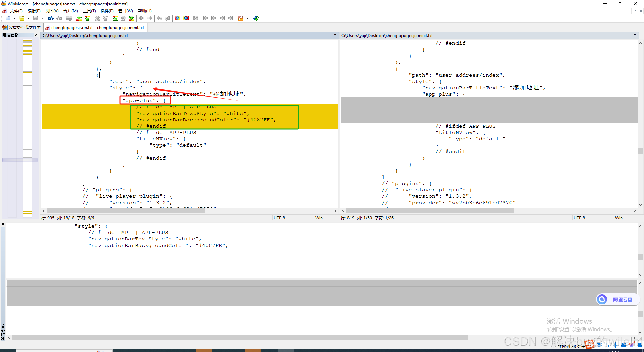Minimize the inner document window

pyautogui.click(x=627, y=11)
